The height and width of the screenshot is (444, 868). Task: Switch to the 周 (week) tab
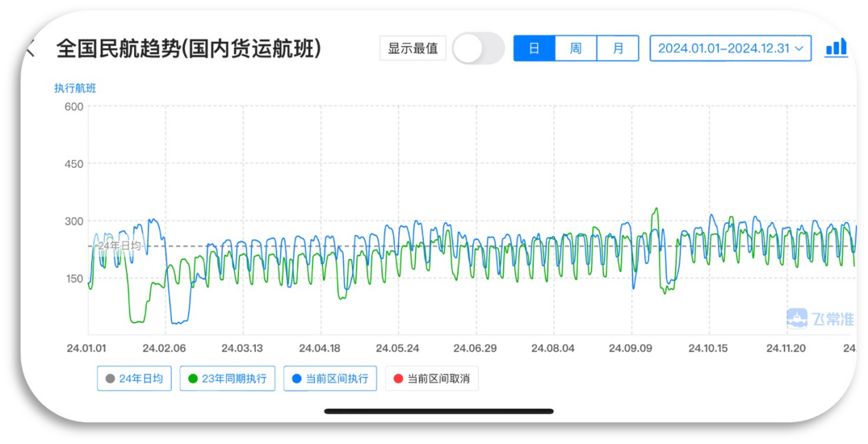pyautogui.click(x=576, y=49)
